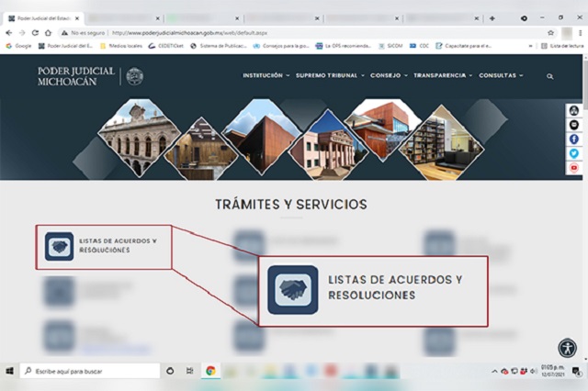Open the Capacítate para el e... bookmark
Viewport: 588px width, 391px height.
coord(463,46)
